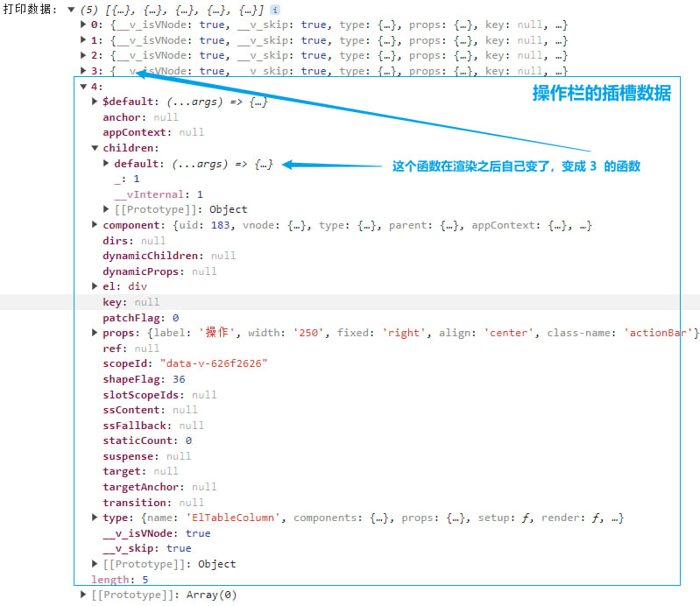Select the scopeId value "data-v-626f2626"
This screenshot has width=700, height=606.
click(213, 363)
